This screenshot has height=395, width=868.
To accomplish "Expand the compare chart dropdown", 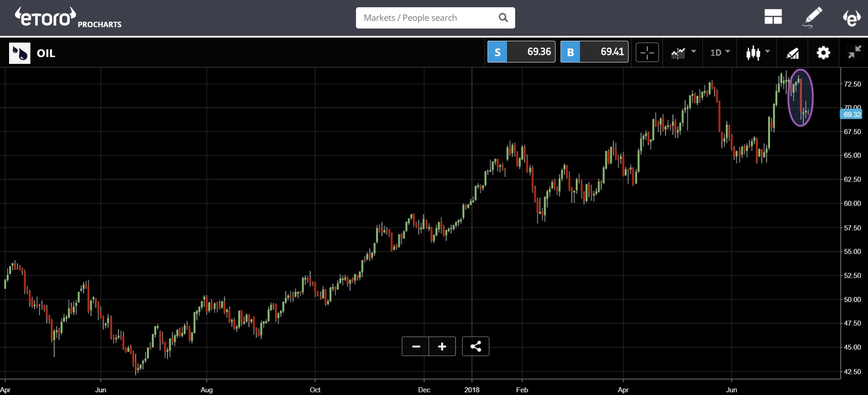I will click(x=683, y=53).
